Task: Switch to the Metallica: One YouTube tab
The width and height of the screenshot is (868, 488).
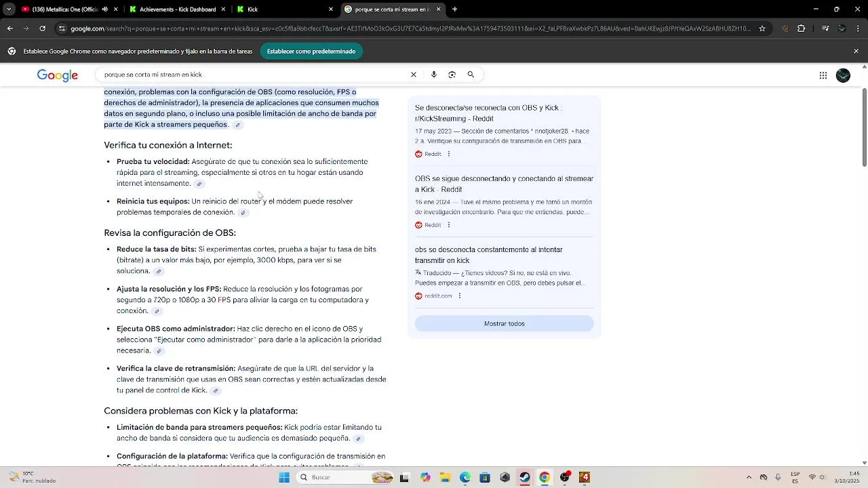Action: point(64,9)
